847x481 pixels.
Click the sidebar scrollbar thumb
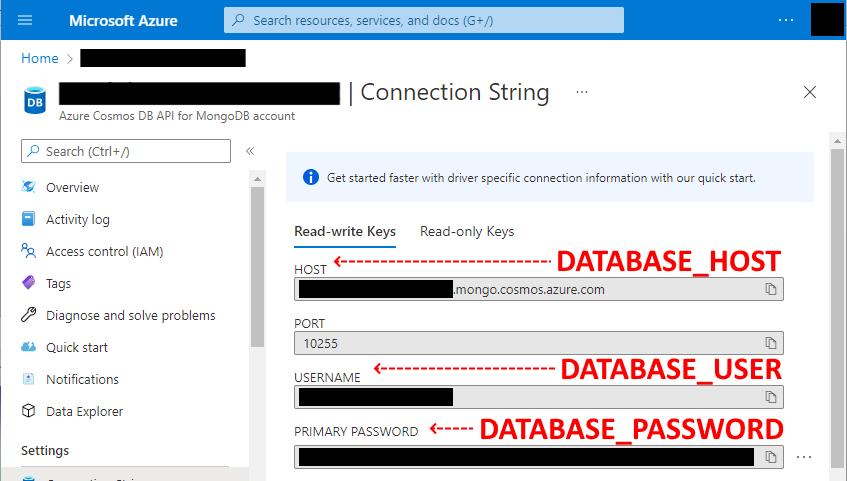pos(258,267)
